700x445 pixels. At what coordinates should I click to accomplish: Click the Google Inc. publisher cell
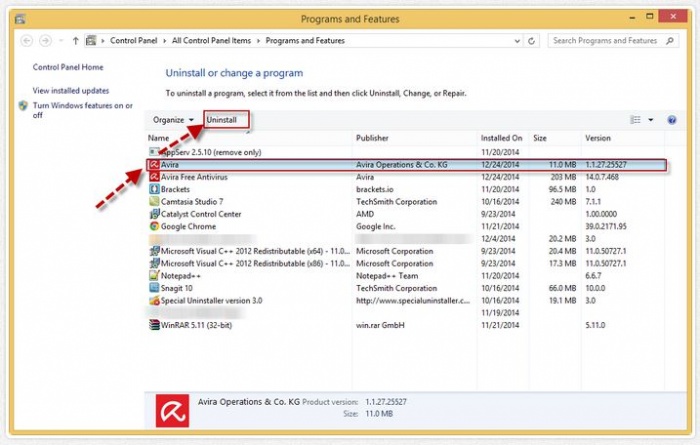375,226
